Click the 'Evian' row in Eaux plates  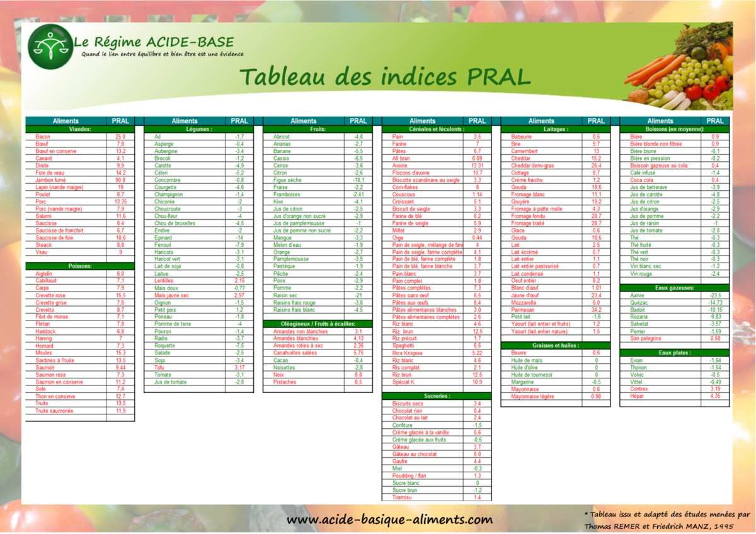[x=675, y=360]
